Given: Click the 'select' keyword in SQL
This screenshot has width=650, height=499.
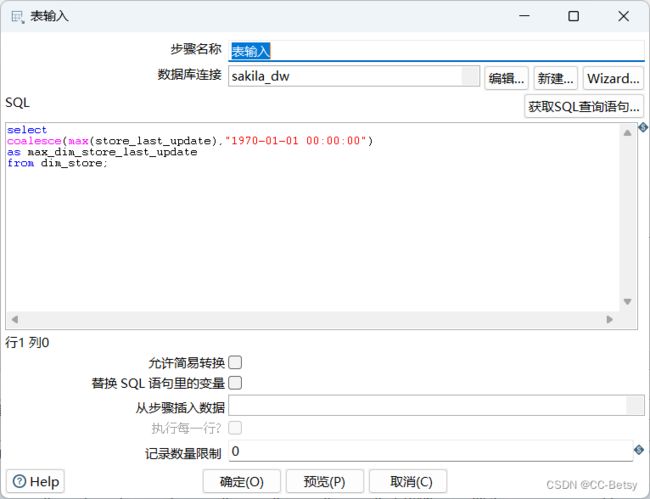Looking at the screenshot, I should [x=27, y=130].
